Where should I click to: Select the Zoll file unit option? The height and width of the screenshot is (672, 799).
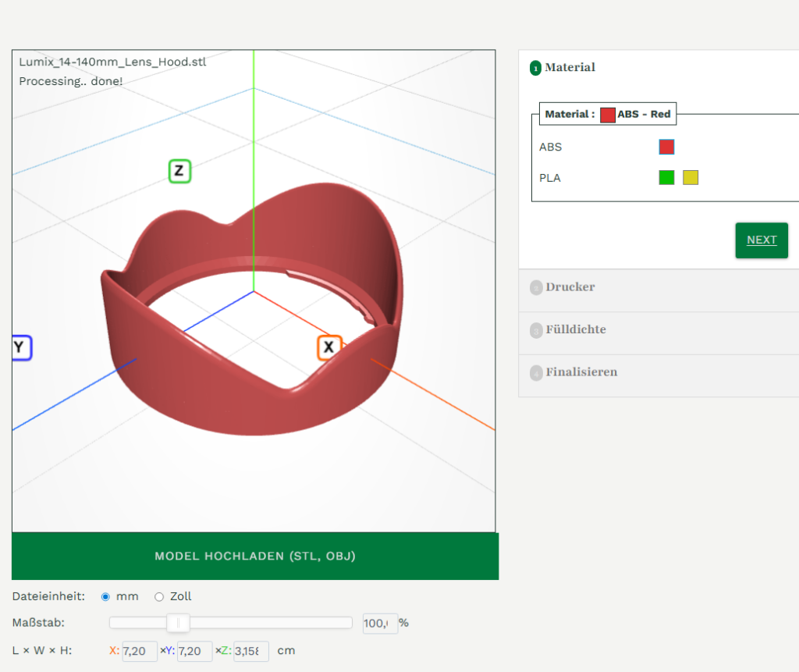point(159,597)
